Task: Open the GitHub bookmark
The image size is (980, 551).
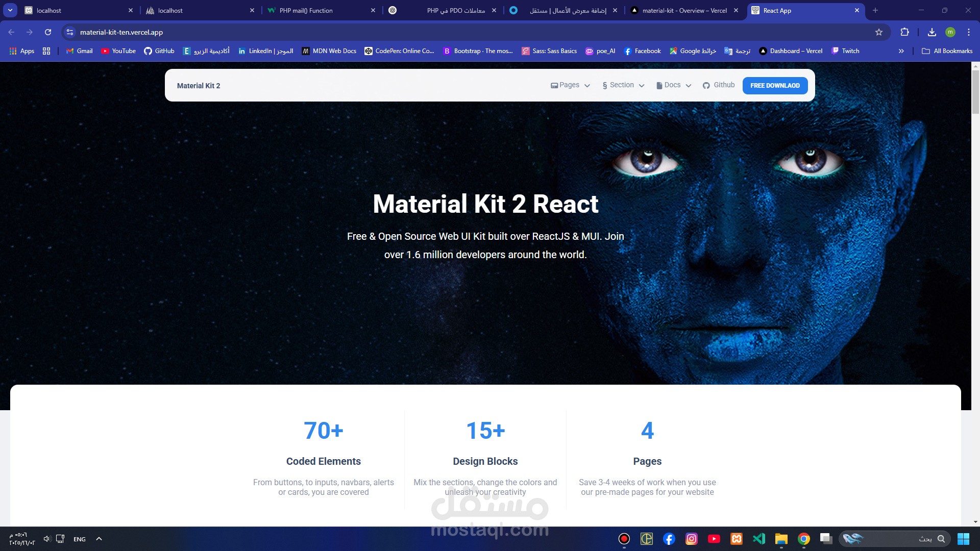Action: [x=159, y=51]
